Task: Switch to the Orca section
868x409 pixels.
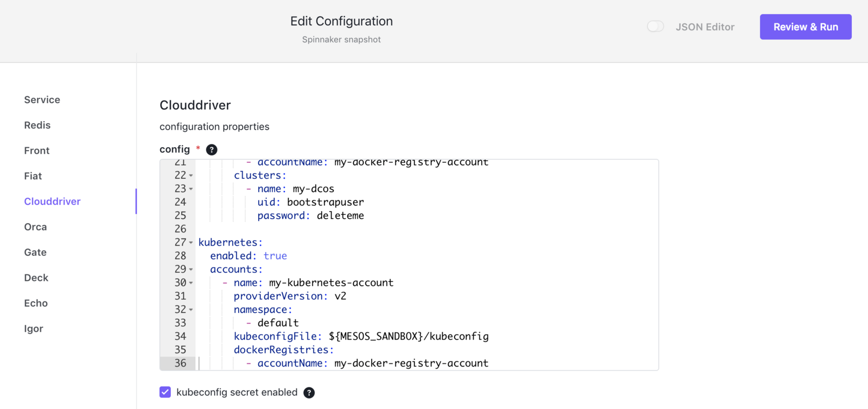Action: [x=35, y=227]
